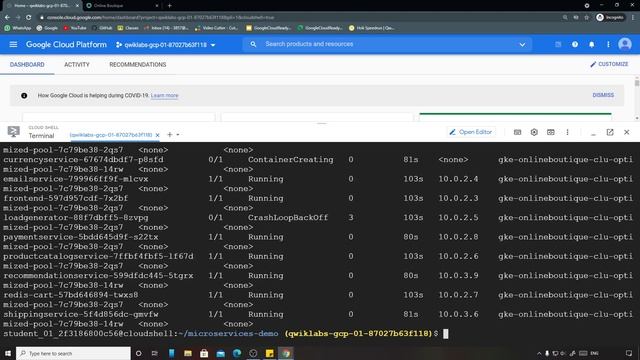
Task: Open Cloud Shell terminal settings gear
Action: click(534, 132)
